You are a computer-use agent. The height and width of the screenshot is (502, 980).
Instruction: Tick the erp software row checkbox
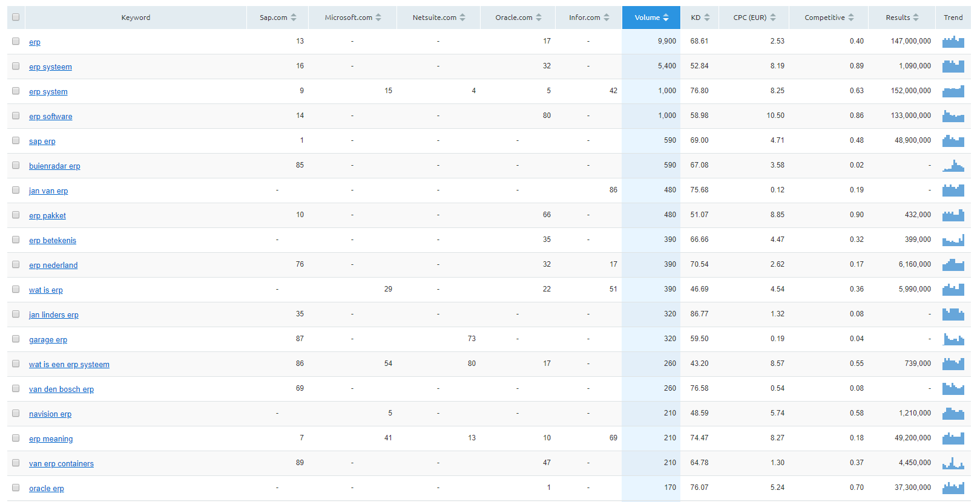point(16,116)
